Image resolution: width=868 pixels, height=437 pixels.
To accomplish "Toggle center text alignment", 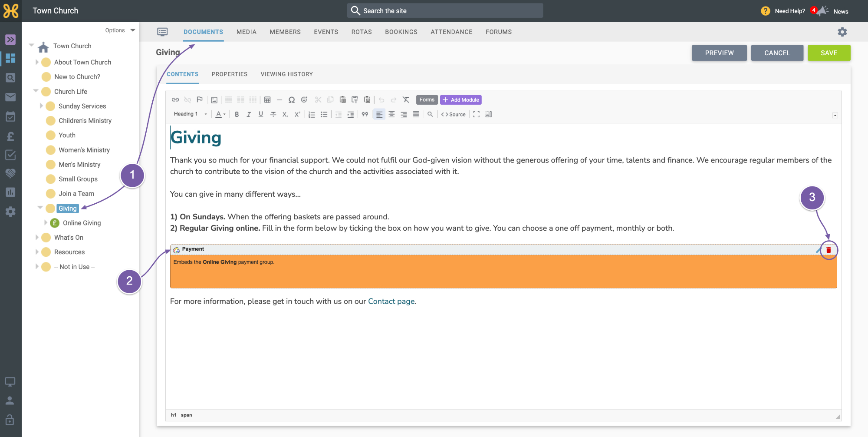I will click(391, 114).
